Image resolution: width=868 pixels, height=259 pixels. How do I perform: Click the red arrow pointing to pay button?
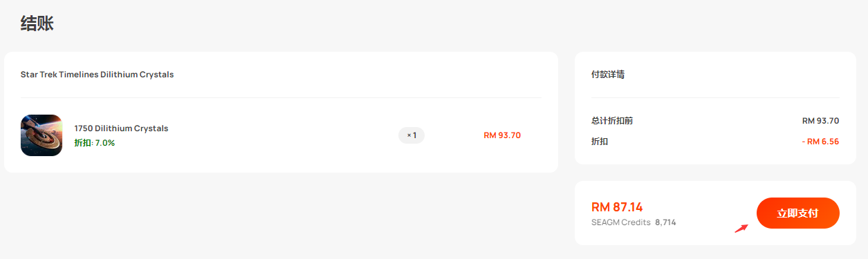click(741, 229)
